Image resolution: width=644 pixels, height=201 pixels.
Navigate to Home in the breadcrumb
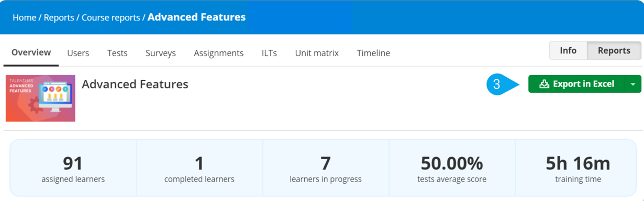(x=24, y=17)
